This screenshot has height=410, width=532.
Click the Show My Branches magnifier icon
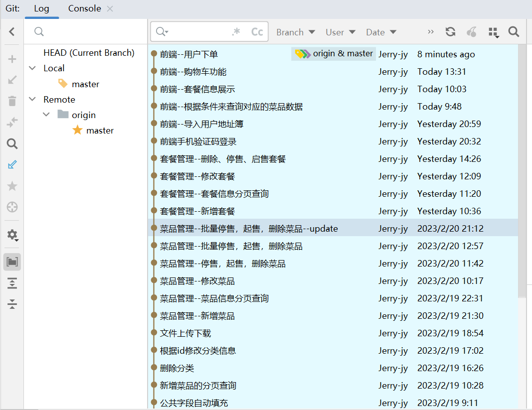pyautogui.click(x=12, y=143)
